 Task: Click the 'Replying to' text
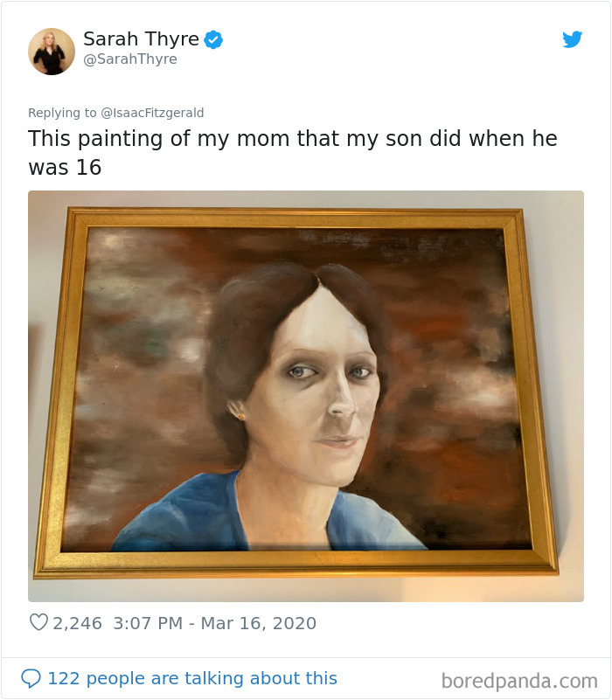(x=62, y=113)
